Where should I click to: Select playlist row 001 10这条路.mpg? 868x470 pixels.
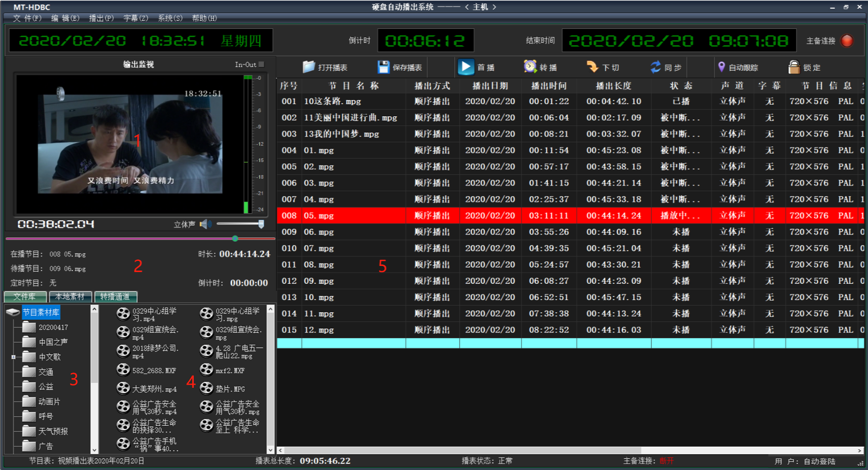(x=570, y=102)
